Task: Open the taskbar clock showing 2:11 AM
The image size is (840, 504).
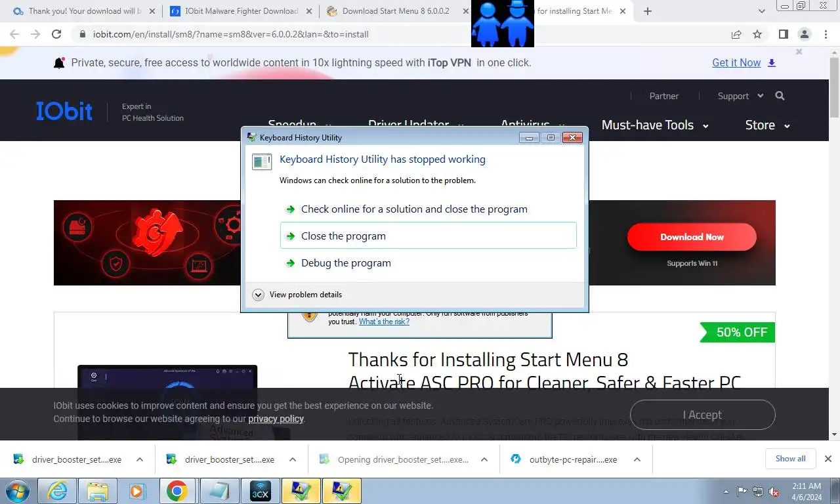Action: tap(807, 492)
